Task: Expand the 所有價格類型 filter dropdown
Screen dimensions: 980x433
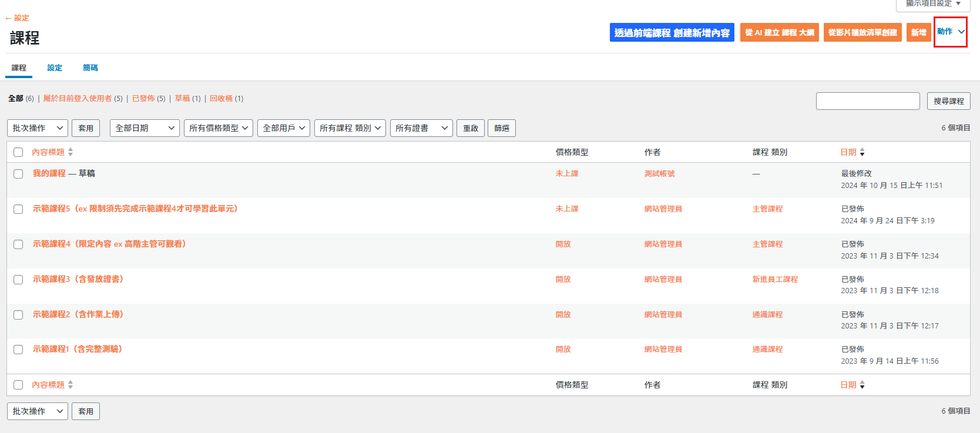Action: point(218,128)
